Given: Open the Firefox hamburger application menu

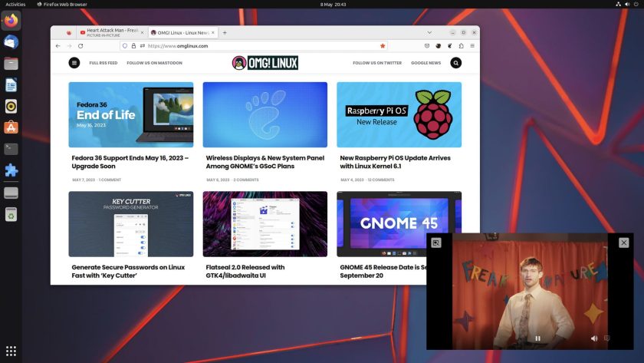Looking at the screenshot, I should point(472,46).
